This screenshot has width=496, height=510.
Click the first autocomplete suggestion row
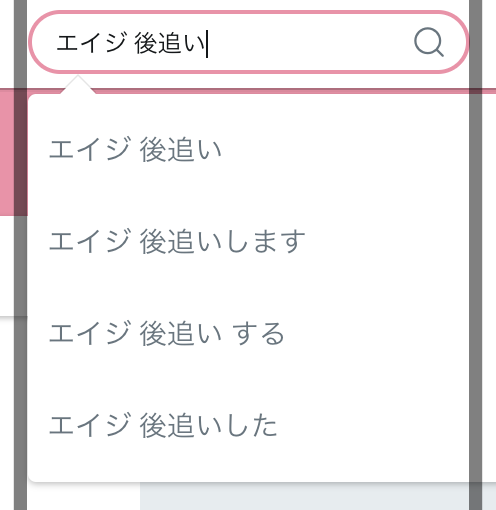pyautogui.click(x=249, y=150)
